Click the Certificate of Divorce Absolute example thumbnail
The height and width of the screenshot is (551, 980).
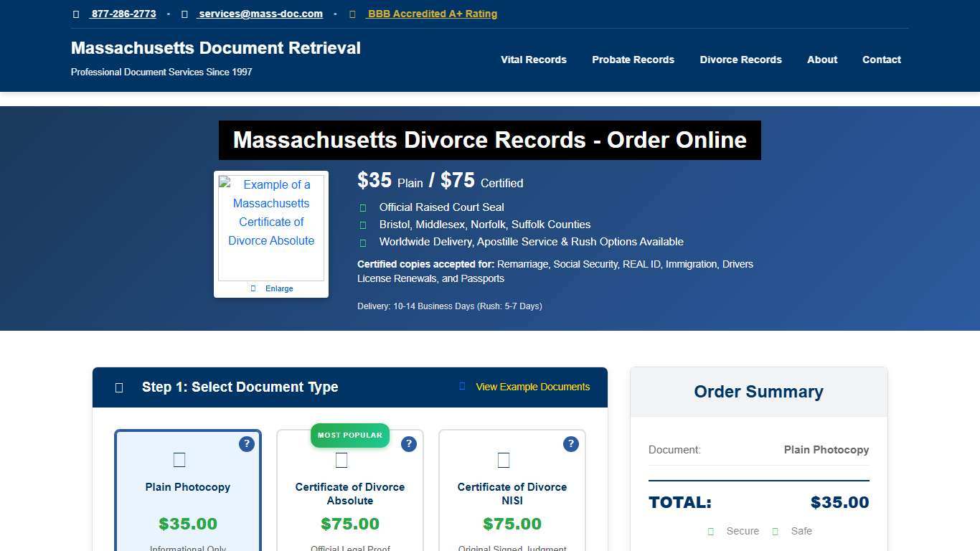pyautogui.click(x=270, y=227)
